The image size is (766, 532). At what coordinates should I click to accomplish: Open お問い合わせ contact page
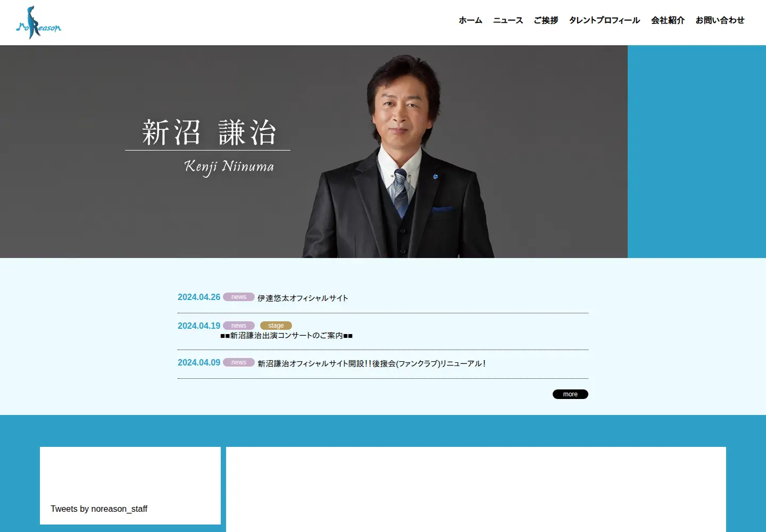pyautogui.click(x=720, y=20)
